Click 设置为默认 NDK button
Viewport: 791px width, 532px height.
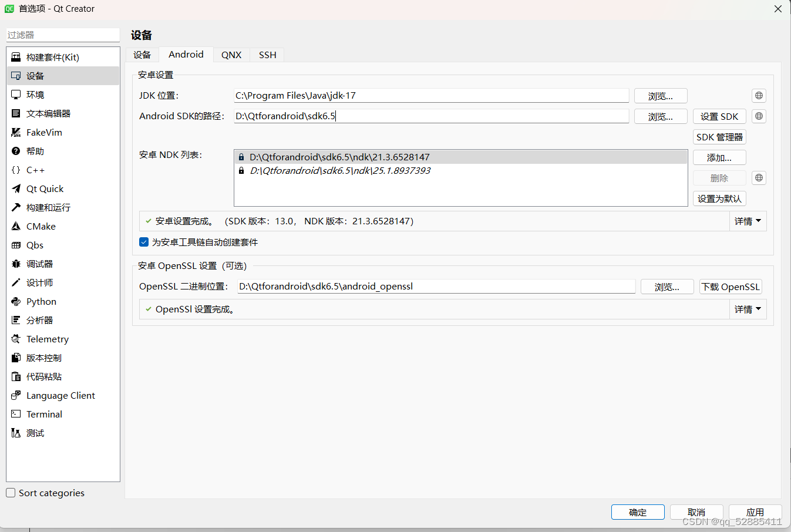tap(719, 198)
